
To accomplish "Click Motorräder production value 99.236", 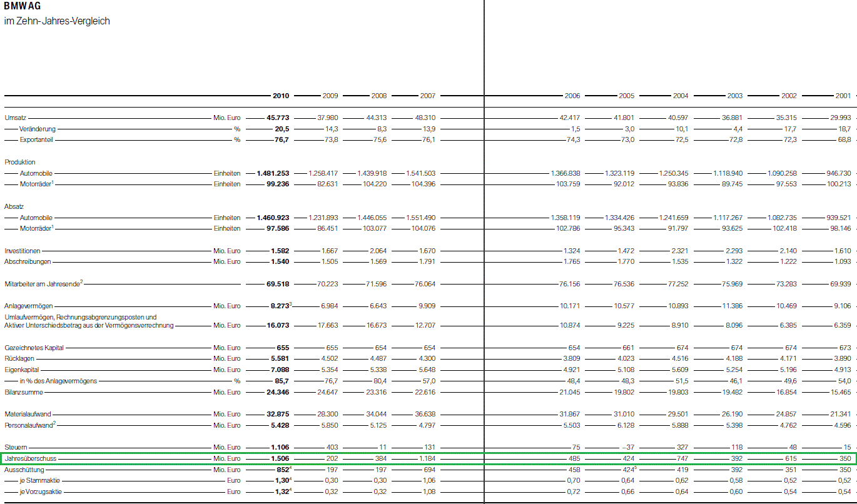I will tap(278, 184).
